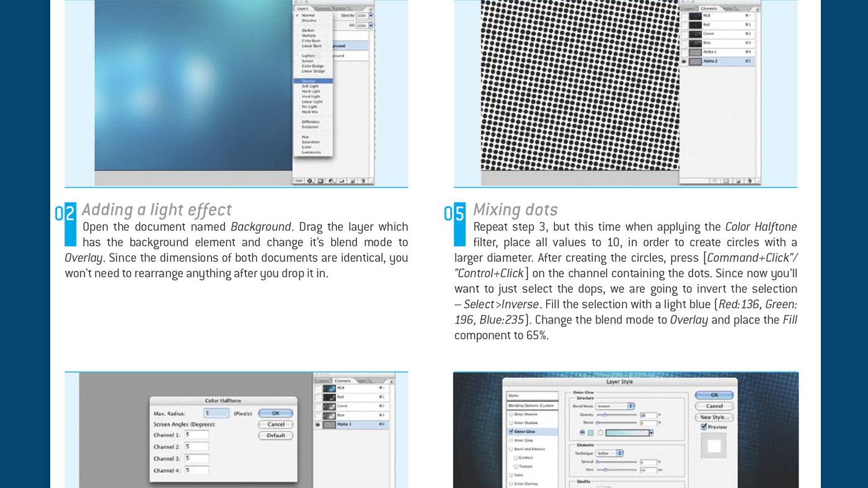Enable Inner Glow checkbox in Layer Style
This screenshot has width=868, height=488.
tap(511, 440)
